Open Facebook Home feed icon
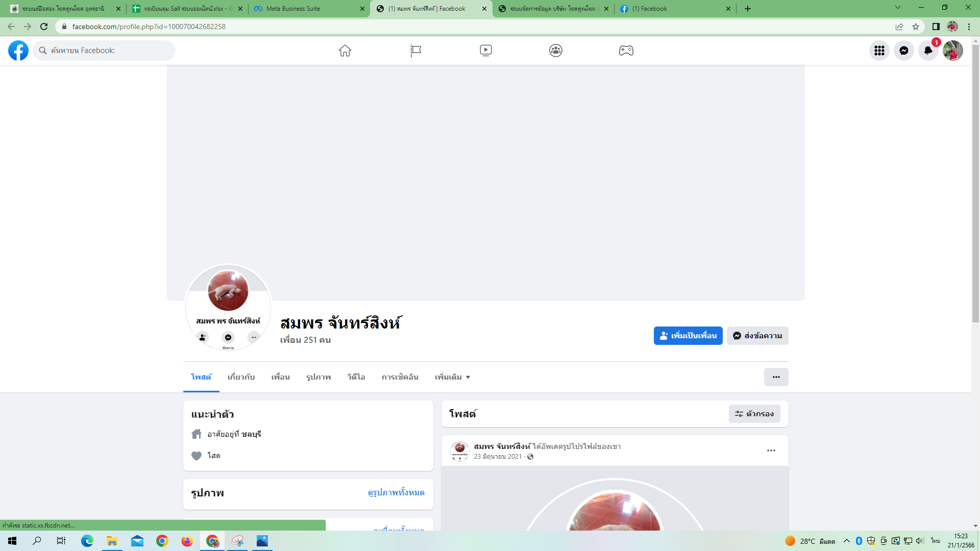The height and width of the screenshot is (551, 980). point(345,51)
